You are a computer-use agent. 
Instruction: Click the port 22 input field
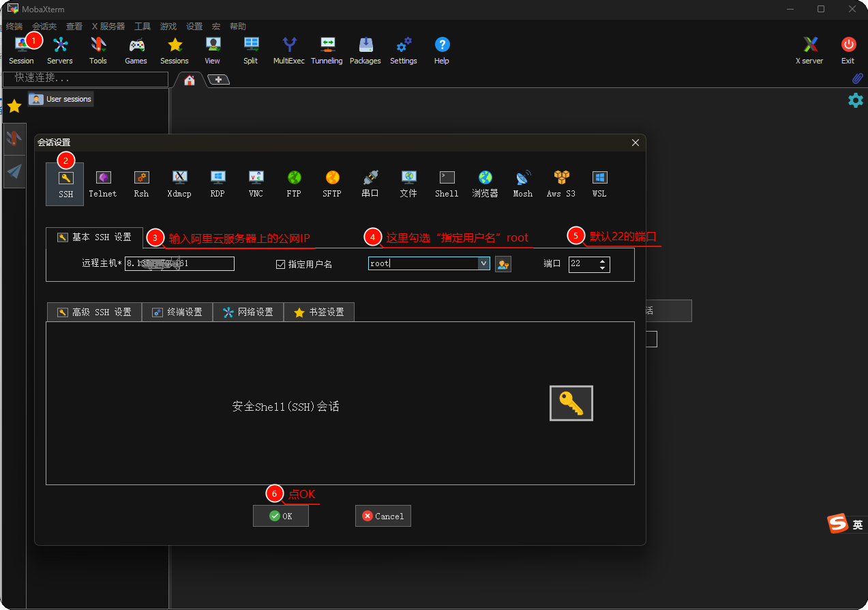(x=583, y=264)
